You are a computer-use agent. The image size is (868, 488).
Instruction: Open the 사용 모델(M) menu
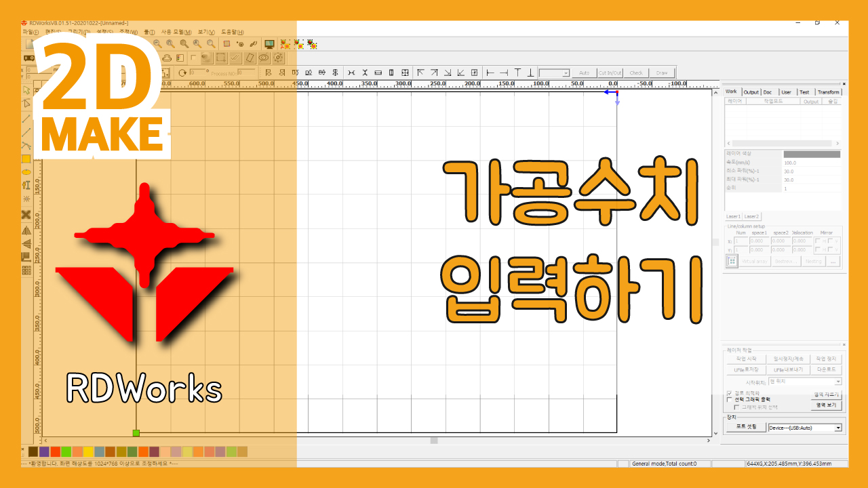pyautogui.click(x=176, y=32)
